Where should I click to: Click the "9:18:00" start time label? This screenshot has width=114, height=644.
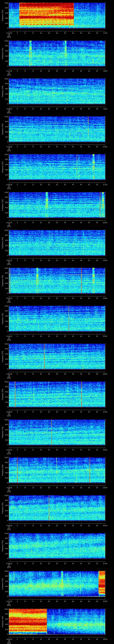(9, 109)
